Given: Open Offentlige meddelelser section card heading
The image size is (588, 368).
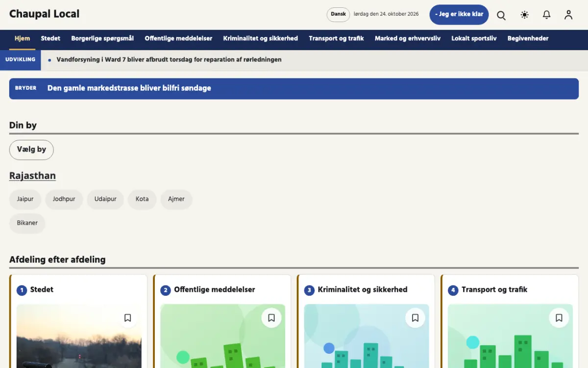Looking at the screenshot, I should pos(215,290).
